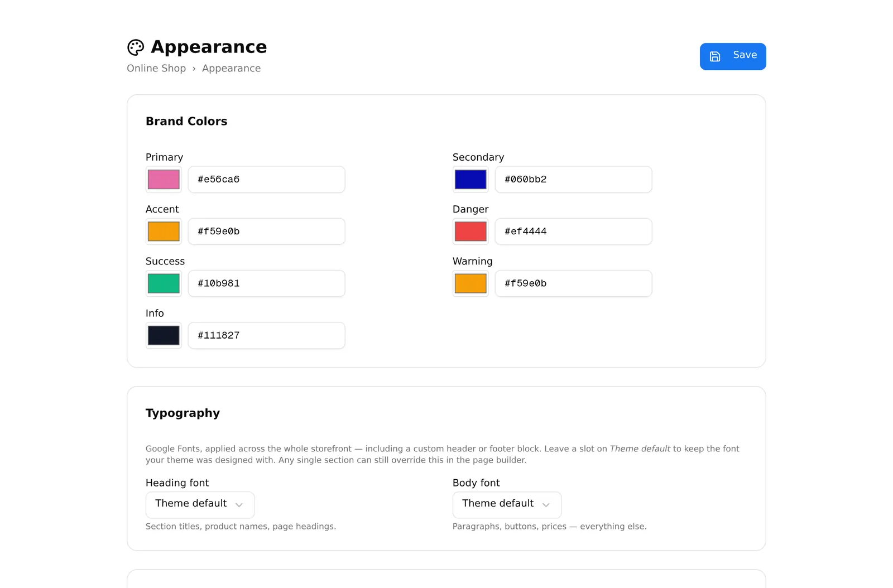The height and width of the screenshot is (588, 893).
Task: Click the Accent color label
Action: click(162, 209)
